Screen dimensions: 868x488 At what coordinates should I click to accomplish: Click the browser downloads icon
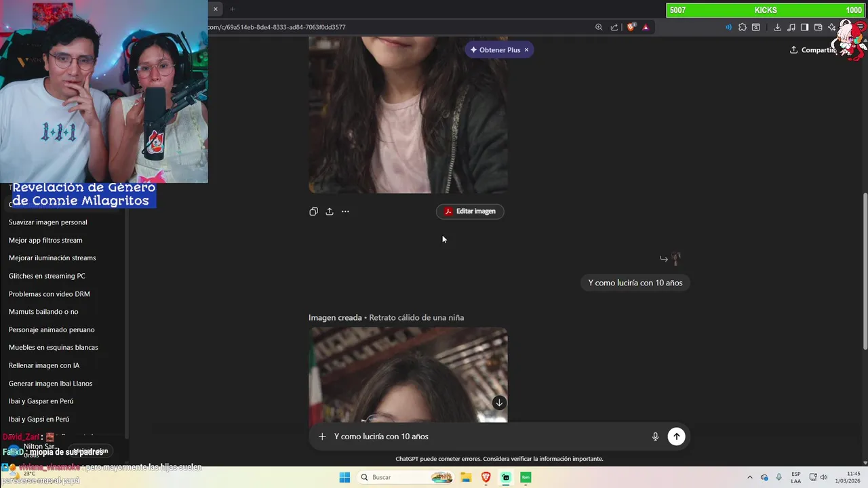[777, 27]
